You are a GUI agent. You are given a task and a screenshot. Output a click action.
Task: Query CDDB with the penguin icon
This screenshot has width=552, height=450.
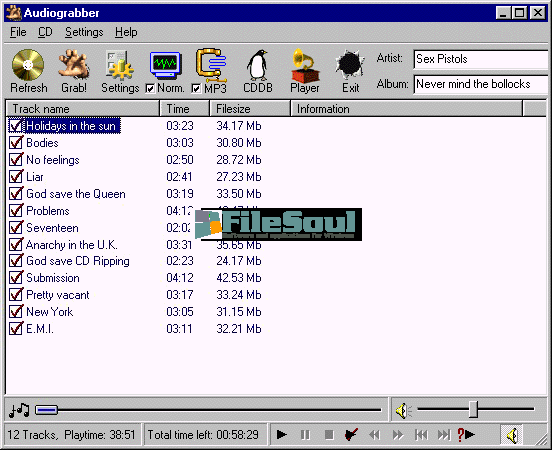click(x=258, y=66)
